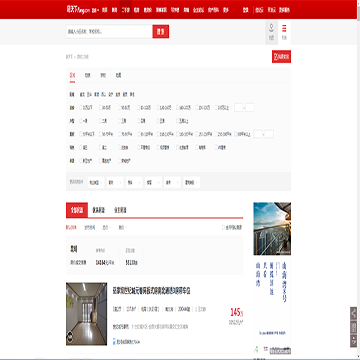360x360 pixels.
Task: Expand the third dropdown in more-filters bar
Action: pos(134,182)
